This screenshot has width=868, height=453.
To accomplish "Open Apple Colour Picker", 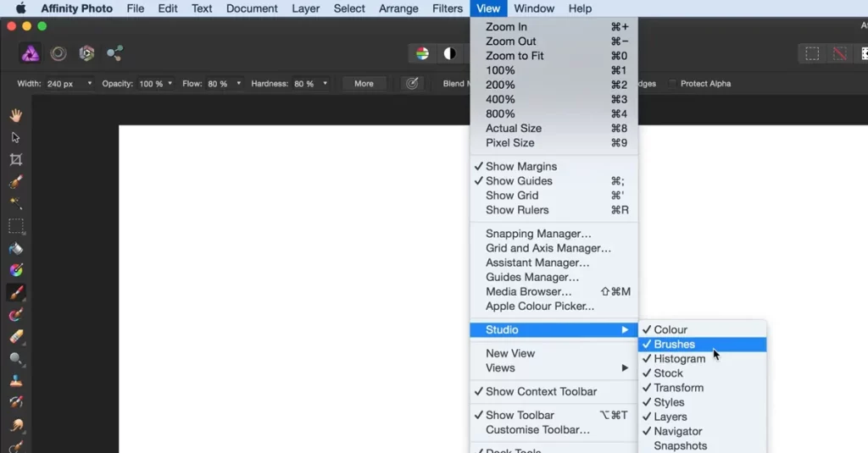I will 539,307.
